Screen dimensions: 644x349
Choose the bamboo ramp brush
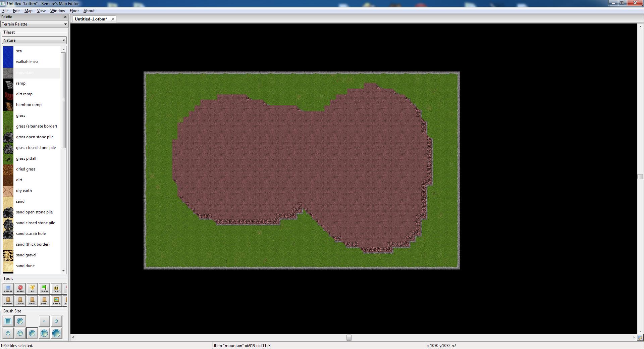32,105
